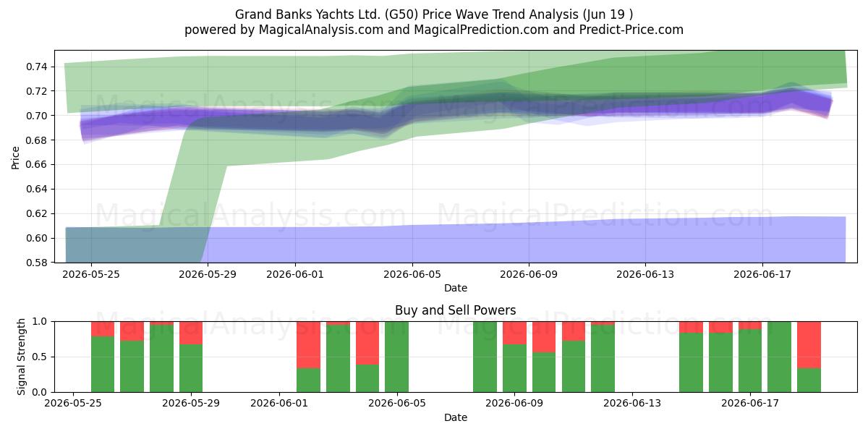
Task: Click the 0.72 price tick label
Action: (x=37, y=91)
